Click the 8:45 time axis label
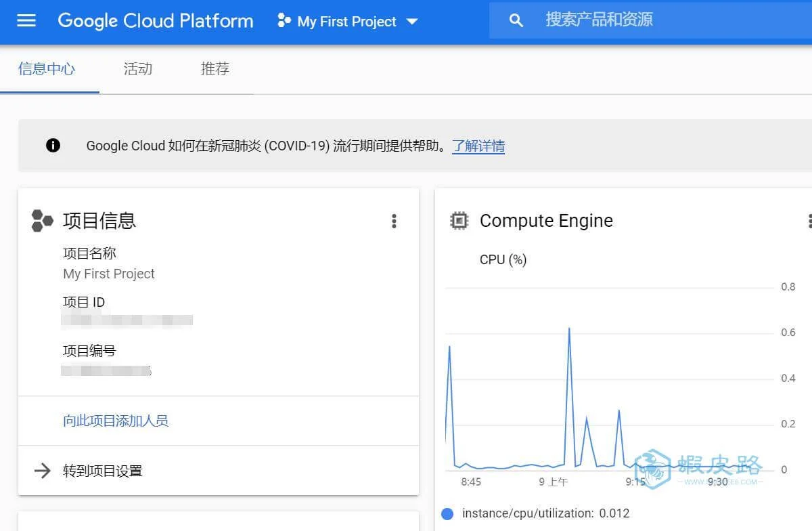This screenshot has width=812, height=531. point(471,482)
